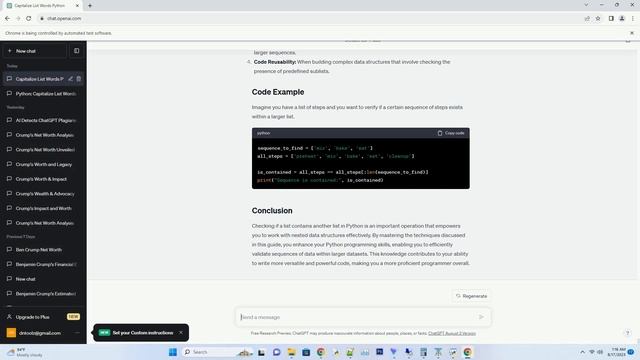Click the Code Reusability bold text

tap(275, 62)
